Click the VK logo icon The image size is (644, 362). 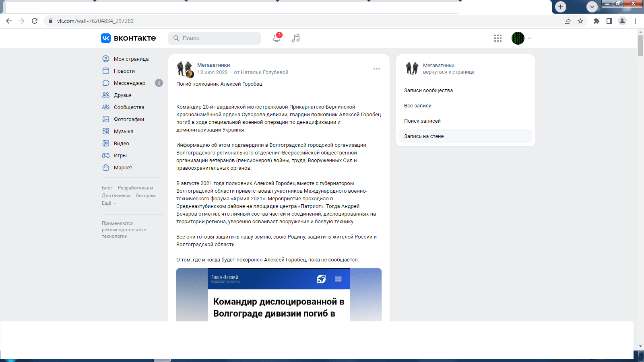click(106, 38)
